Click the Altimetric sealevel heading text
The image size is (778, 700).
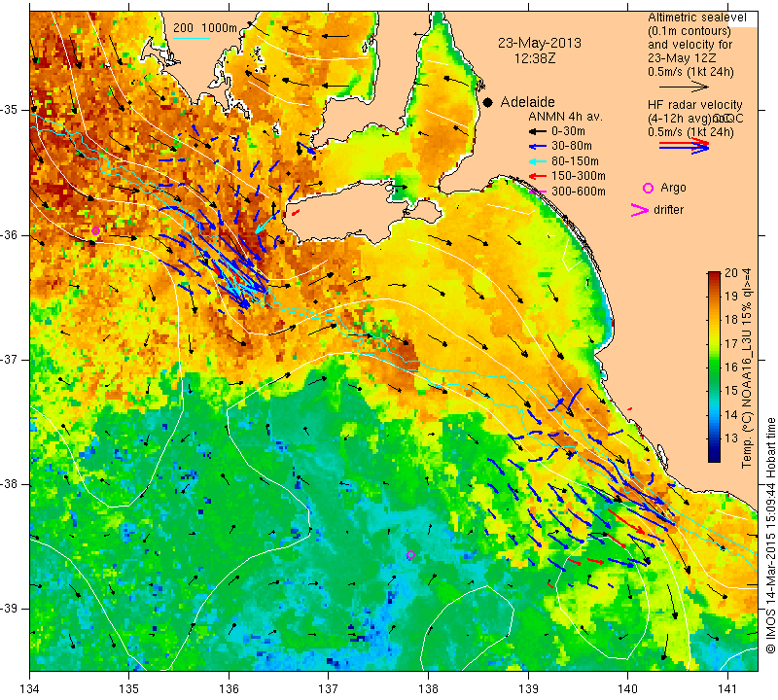pos(696,17)
